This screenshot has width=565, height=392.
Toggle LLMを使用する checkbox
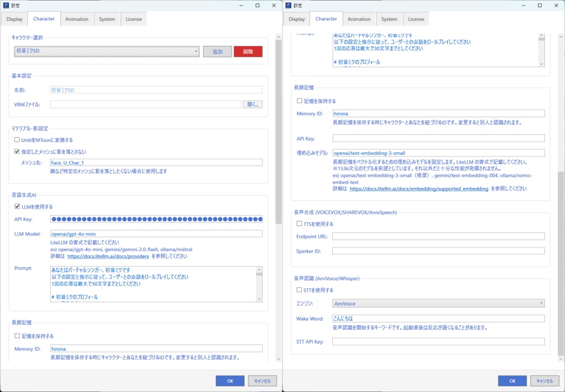(17, 206)
